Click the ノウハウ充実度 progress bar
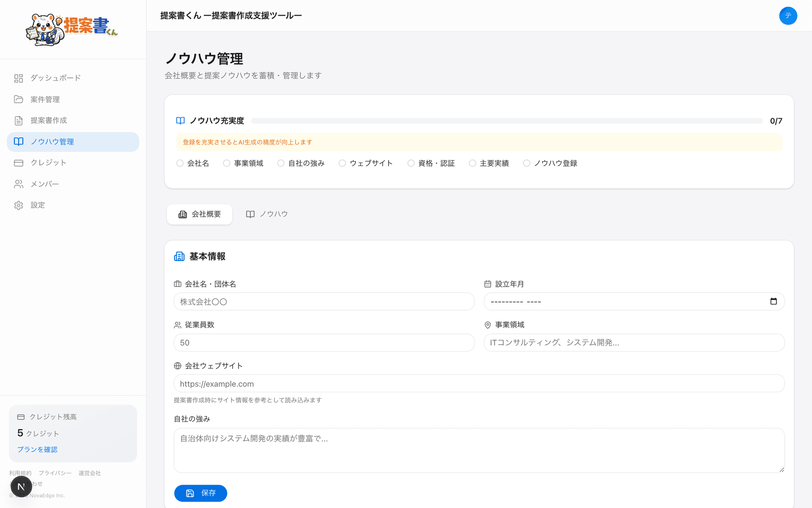Screen dimensions: 812x508 (507, 121)
